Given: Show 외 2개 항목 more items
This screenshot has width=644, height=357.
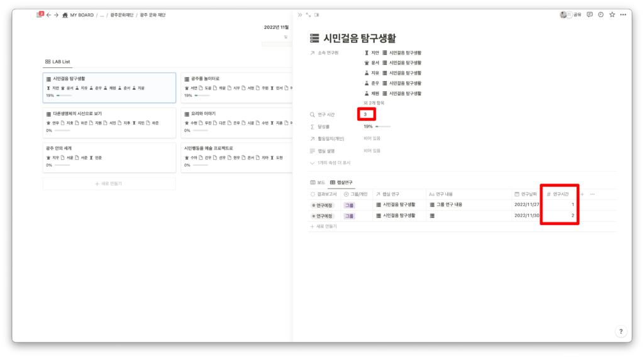Looking at the screenshot, I should 374,103.
